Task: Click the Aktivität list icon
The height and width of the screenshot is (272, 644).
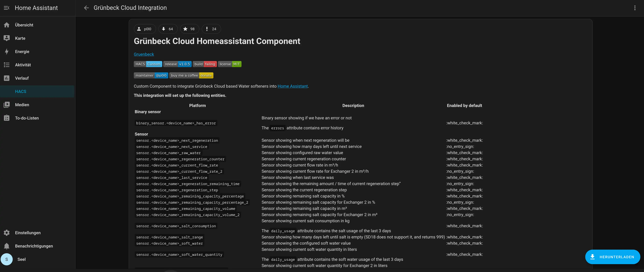Action: click(x=7, y=65)
